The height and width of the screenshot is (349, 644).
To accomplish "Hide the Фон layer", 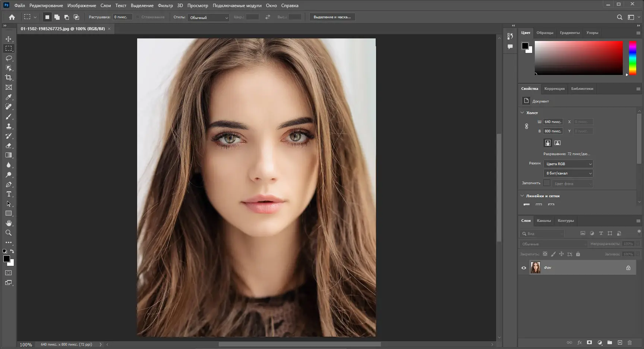I will tap(524, 267).
